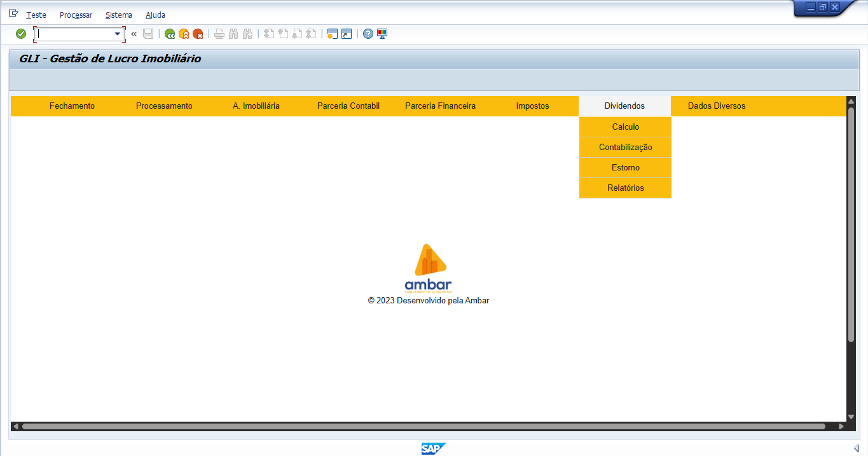Click the Generate shortcut icon
868x456 pixels.
pyautogui.click(x=346, y=34)
